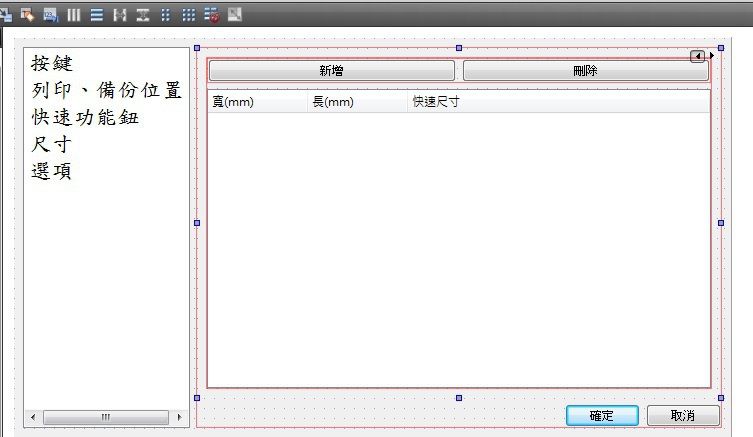Image resolution: width=753 pixels, height=437 pixels.
Task: Click the top-center selection resize handle
Action: [x=459, y=48]
